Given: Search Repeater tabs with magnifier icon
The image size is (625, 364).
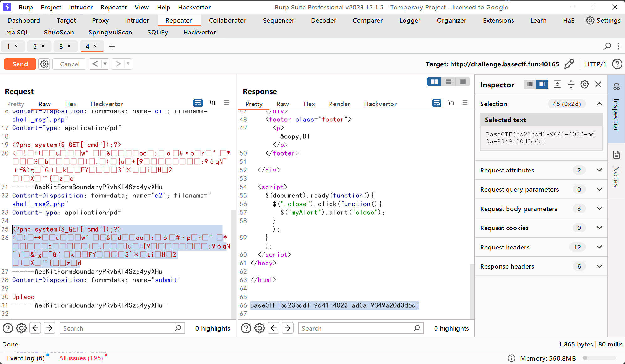Looking at the screenshot, I should [x=607, y=46].
